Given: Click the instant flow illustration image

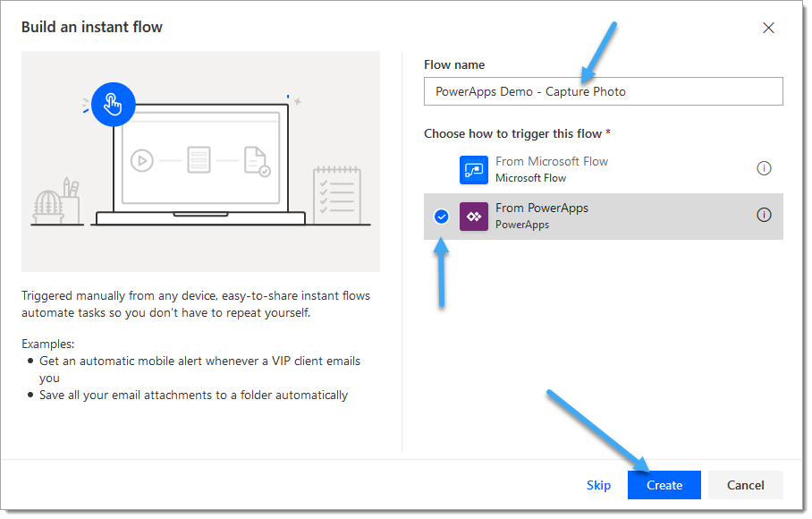Looking at the screenshot, I should click(x=200, y=162).
